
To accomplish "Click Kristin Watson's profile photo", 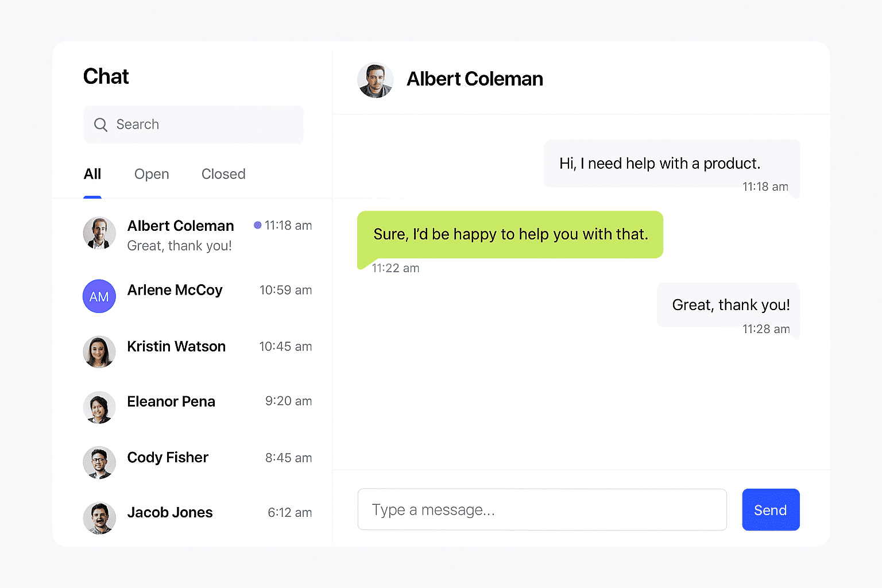I will point(99,351).
